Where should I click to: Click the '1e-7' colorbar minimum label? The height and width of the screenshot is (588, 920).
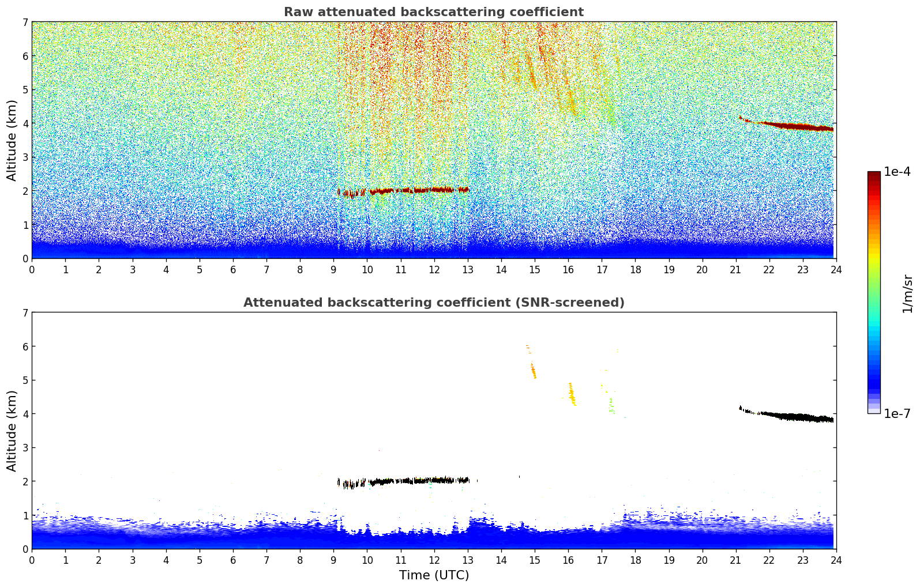click(x=897, y=414)
